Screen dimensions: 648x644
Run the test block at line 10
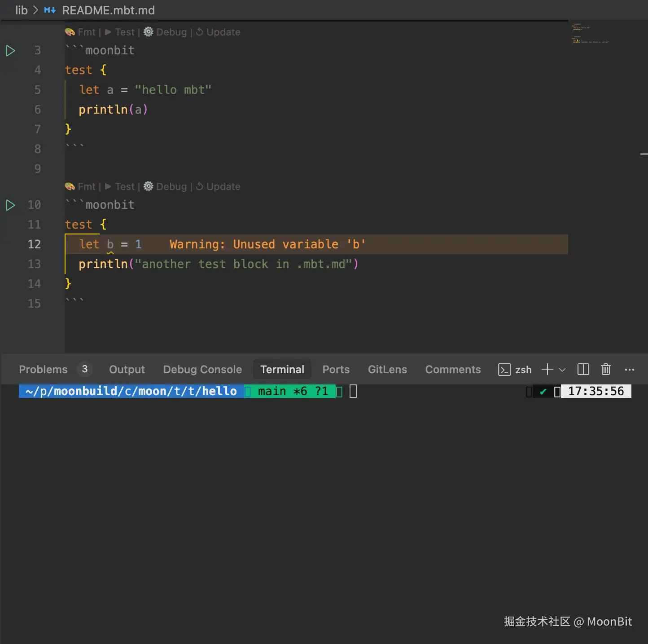coord(11,205)
